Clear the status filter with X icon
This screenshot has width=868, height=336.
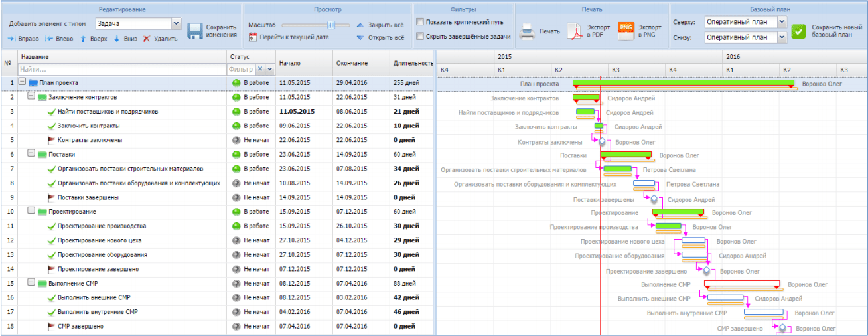260,68
